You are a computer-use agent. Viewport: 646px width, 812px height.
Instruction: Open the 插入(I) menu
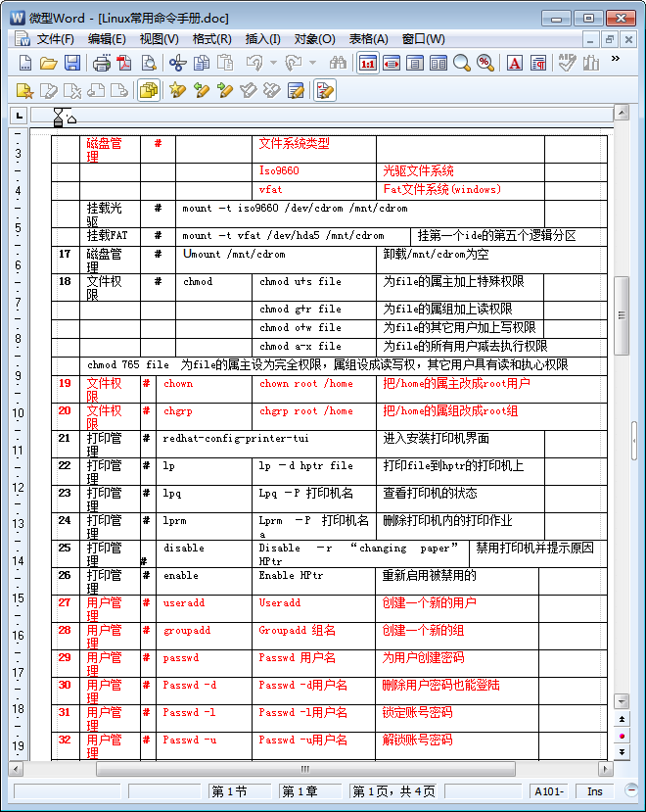[262, 39]
